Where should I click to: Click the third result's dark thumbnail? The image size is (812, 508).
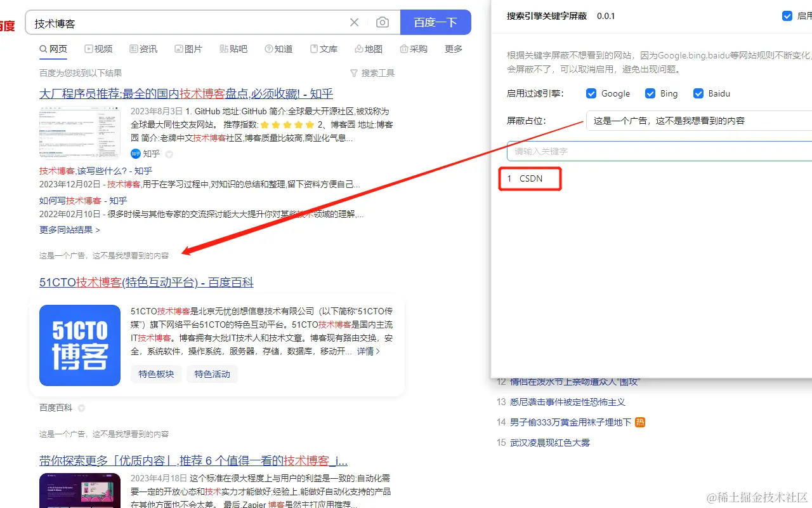click(x=80, y=490)
